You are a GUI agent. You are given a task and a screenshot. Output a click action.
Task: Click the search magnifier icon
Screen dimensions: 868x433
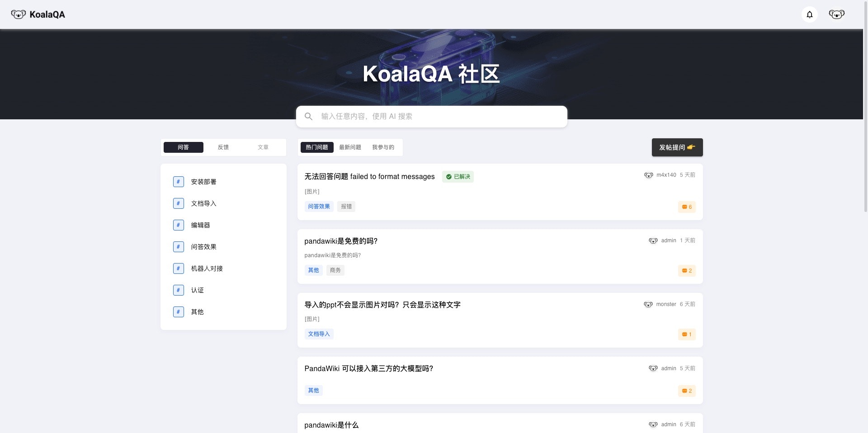pyautogui.click(x=308, y=116)
